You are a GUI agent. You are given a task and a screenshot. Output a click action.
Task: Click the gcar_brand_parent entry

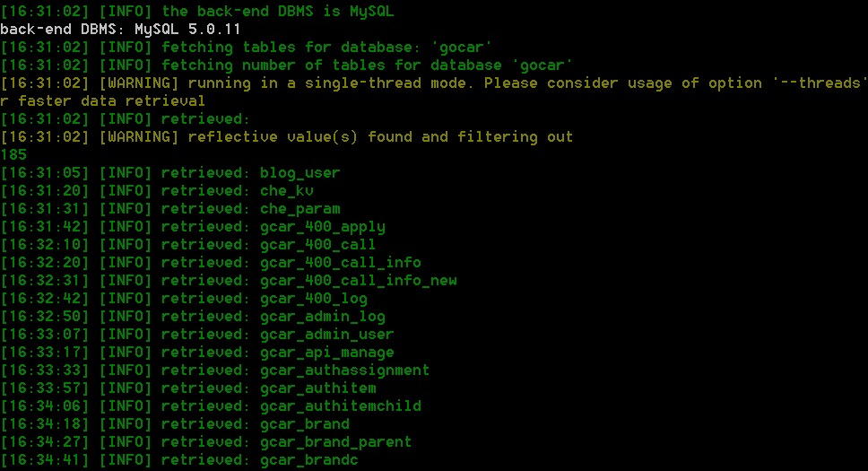coord(335,441)
